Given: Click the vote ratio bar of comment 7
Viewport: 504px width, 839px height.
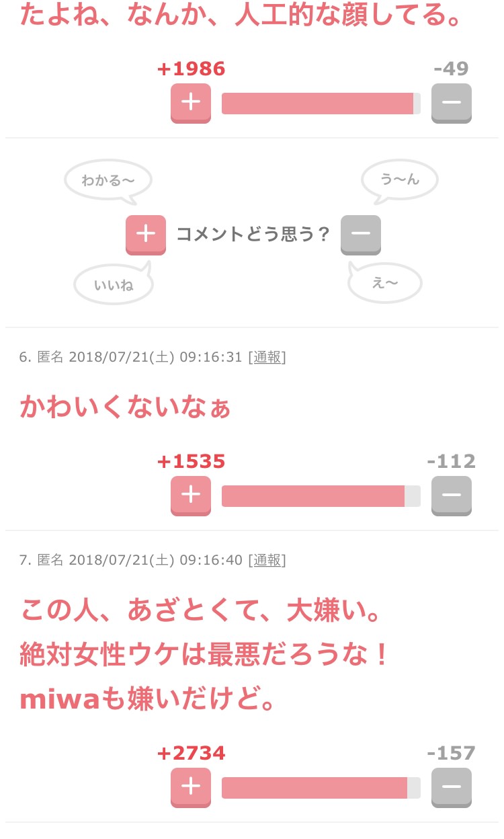Looking at the screenshot, I should pyautogui.click(x=321, y=788).
